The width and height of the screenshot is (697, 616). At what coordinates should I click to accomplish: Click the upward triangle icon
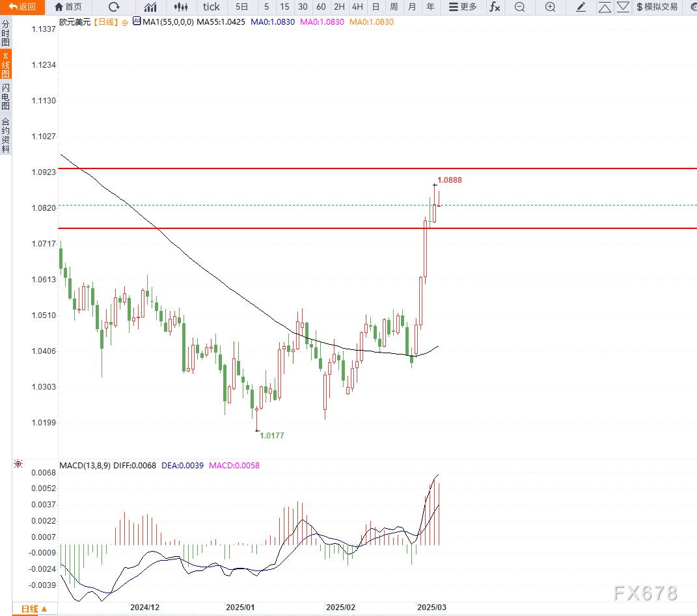click(x=605, y=7)
